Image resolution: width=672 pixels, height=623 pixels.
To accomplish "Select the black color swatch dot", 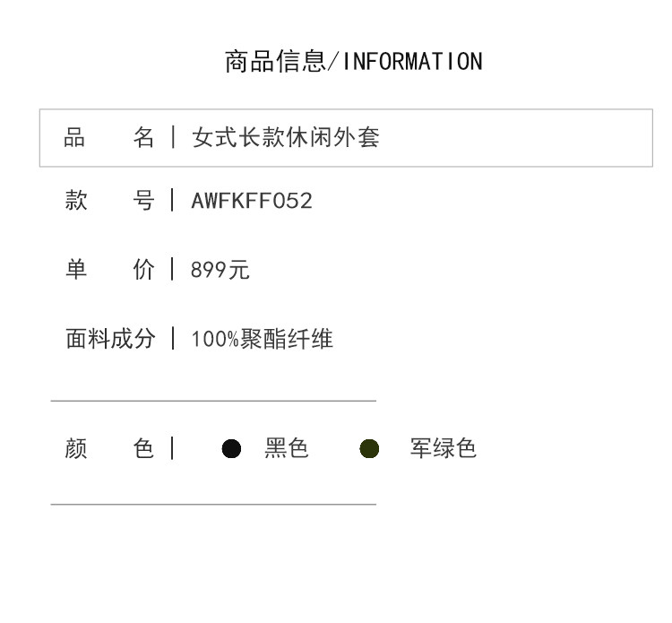I will [231, 448].
